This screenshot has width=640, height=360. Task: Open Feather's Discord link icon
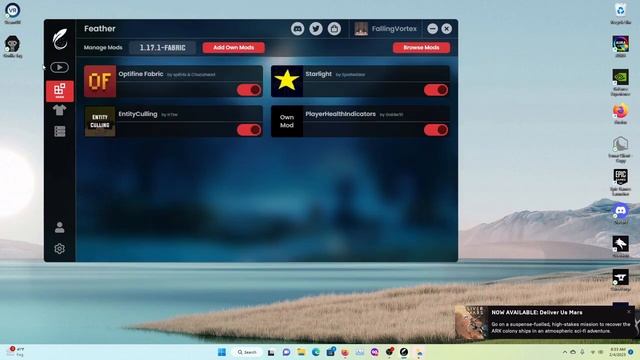298,29
